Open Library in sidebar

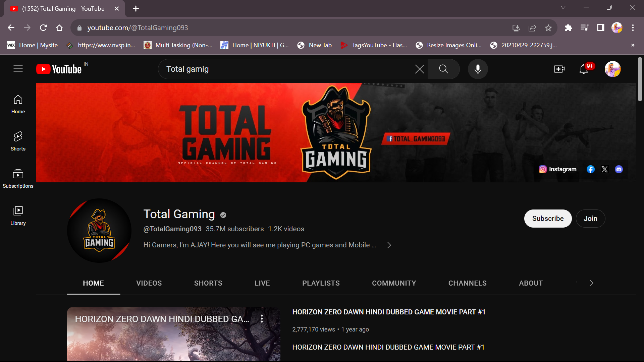pyautogui.click(x=18, y=216)
